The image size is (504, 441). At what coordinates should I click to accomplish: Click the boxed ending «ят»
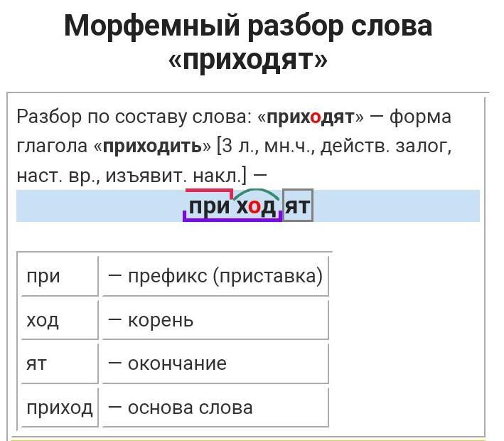298,206
